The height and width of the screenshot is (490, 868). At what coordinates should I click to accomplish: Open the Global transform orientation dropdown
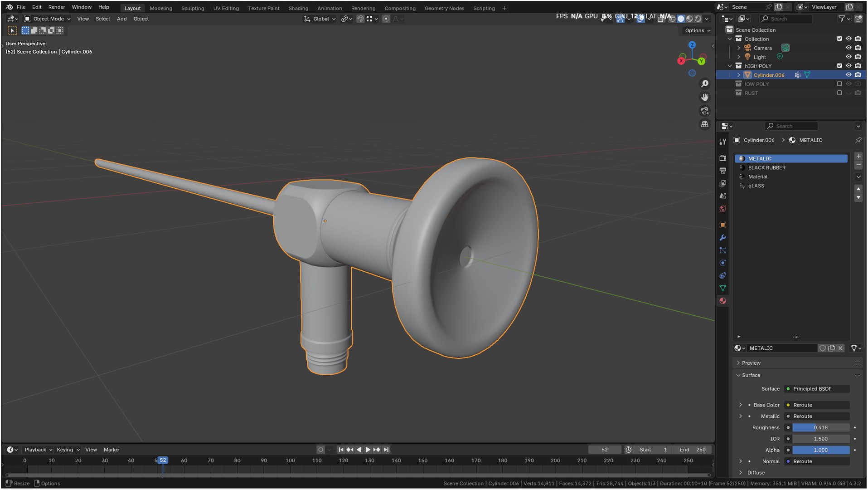pos(320,19)
